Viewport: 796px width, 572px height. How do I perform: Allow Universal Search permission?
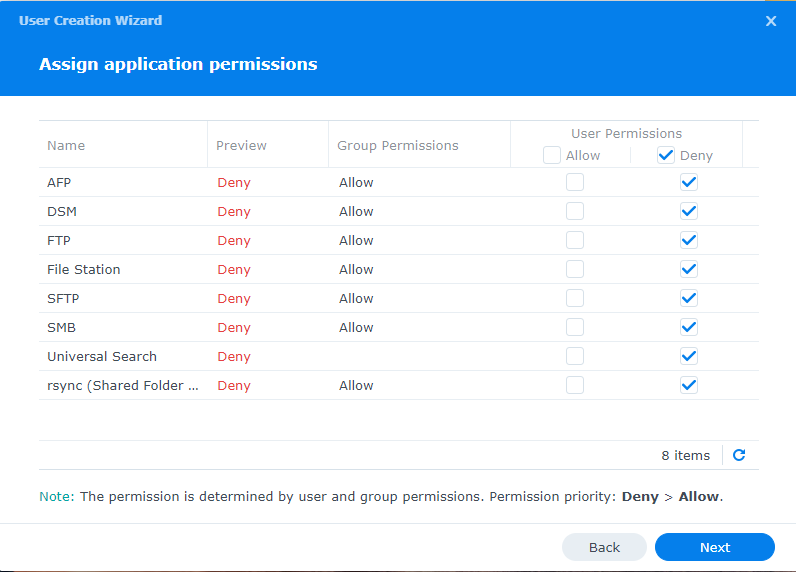click(575, 356)
